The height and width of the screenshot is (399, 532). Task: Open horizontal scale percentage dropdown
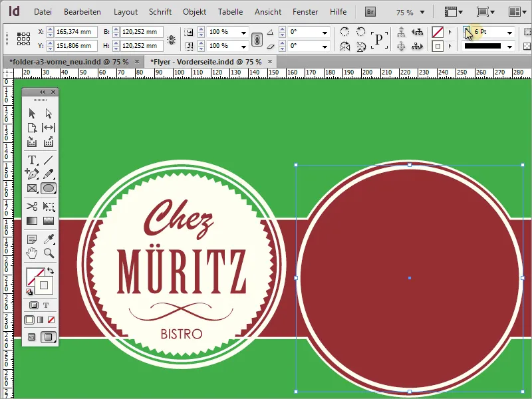click(x=243, y=33)
